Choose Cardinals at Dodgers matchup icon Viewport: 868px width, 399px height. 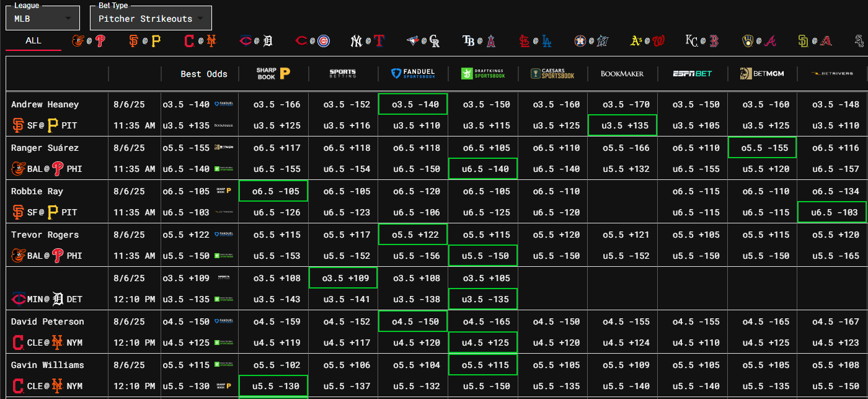(535, 41)
